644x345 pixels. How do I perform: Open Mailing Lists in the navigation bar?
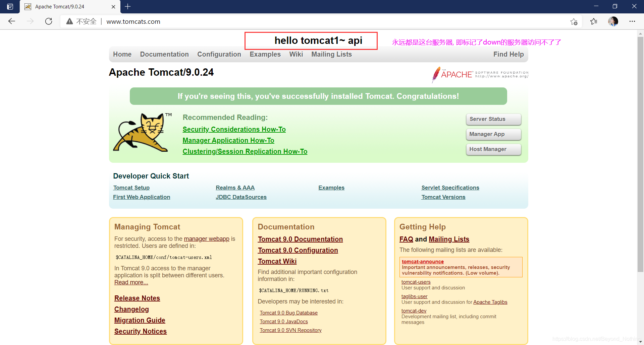[331, 54]
